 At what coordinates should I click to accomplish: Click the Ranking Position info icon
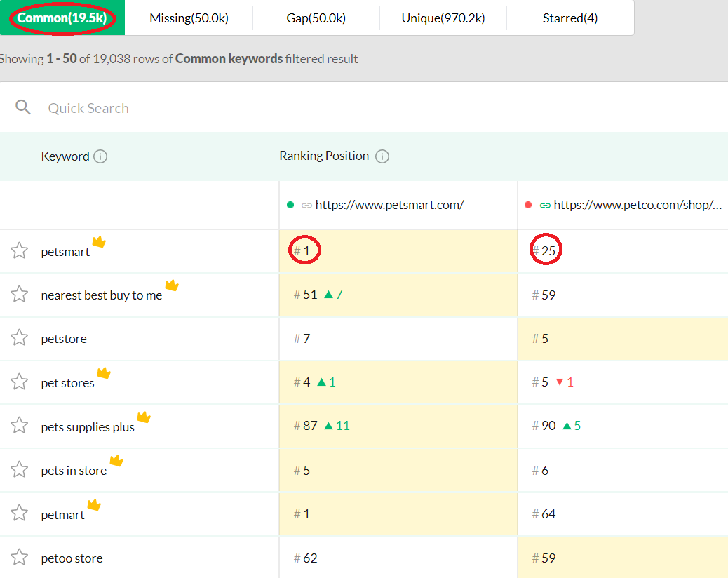coord(382,156)
